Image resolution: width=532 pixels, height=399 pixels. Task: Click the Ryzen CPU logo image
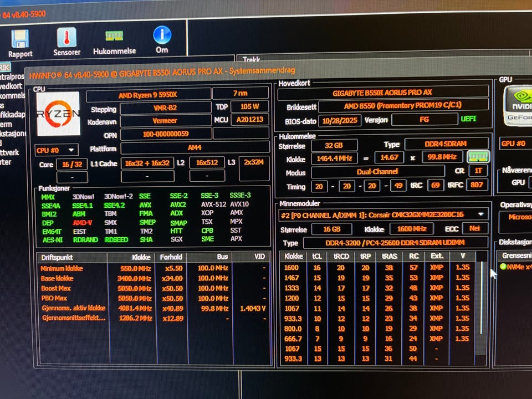pyautogui.click(x=58, y=113)
